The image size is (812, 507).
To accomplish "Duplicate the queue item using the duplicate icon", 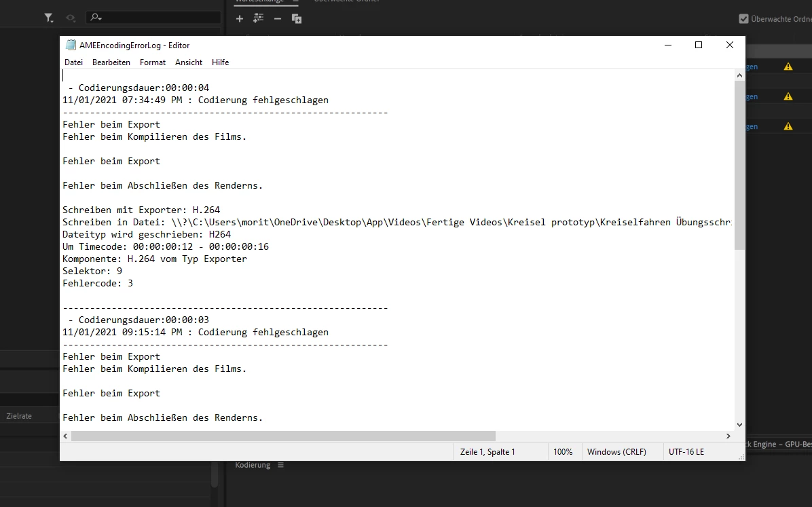I will click(x=297, y=18).
